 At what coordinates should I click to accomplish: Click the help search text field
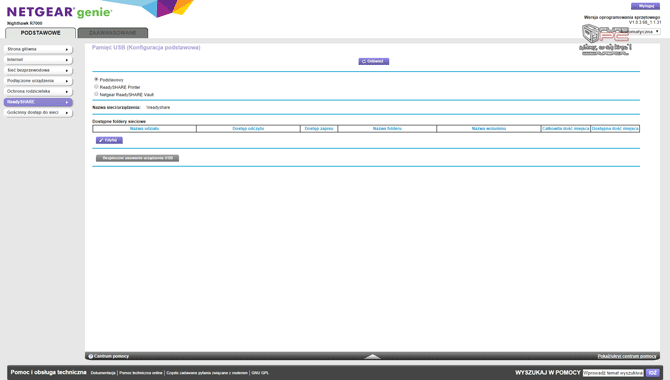tap(613, 373)
